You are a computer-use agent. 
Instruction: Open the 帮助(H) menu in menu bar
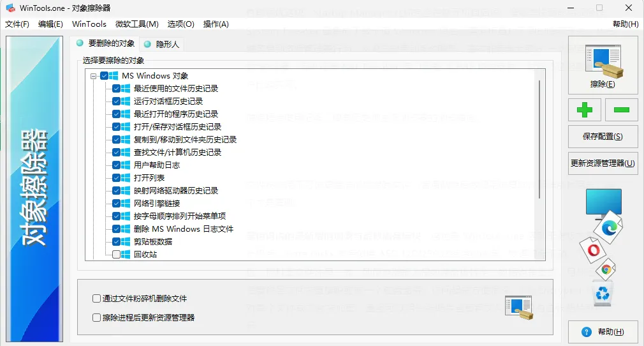pos(626,24)
